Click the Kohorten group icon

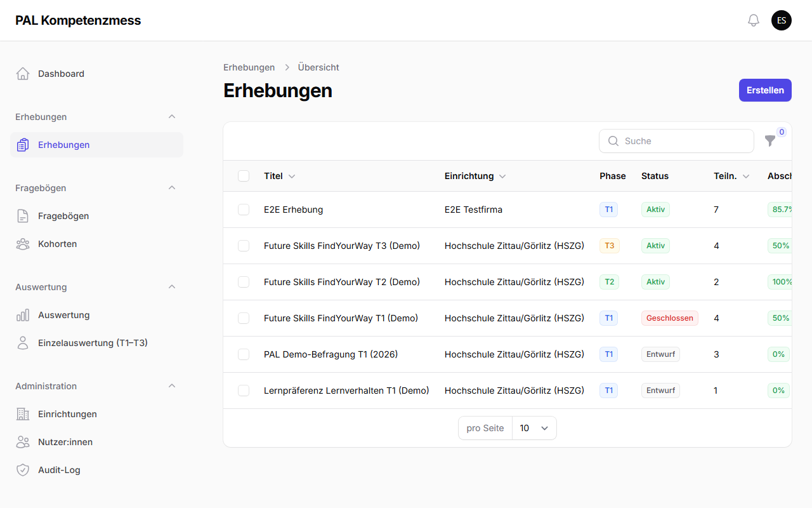coord(23,244)
